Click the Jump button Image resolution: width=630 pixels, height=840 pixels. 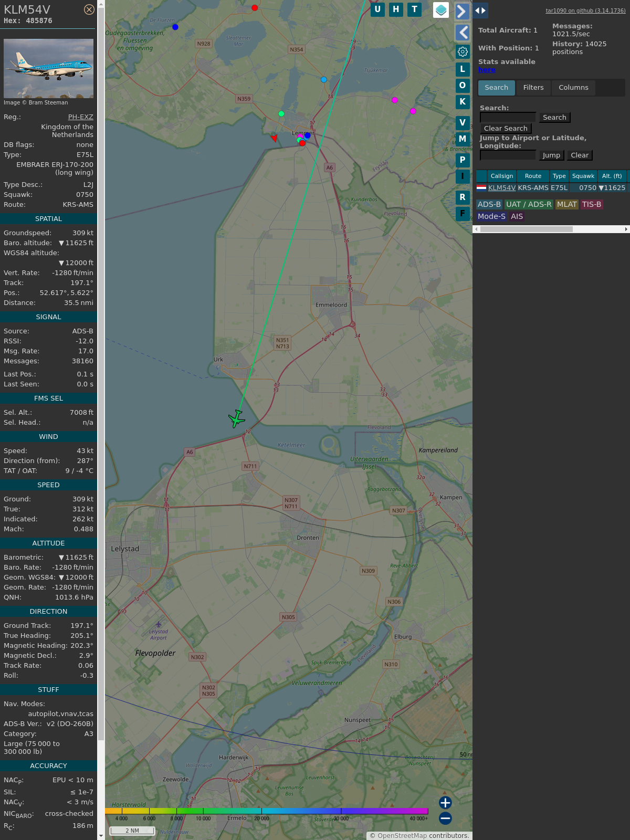click(551, 155)
